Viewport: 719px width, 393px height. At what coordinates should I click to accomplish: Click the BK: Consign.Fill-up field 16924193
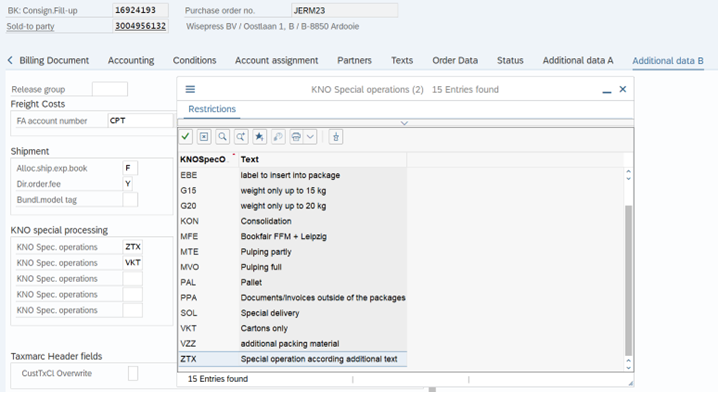click(140, 10)
